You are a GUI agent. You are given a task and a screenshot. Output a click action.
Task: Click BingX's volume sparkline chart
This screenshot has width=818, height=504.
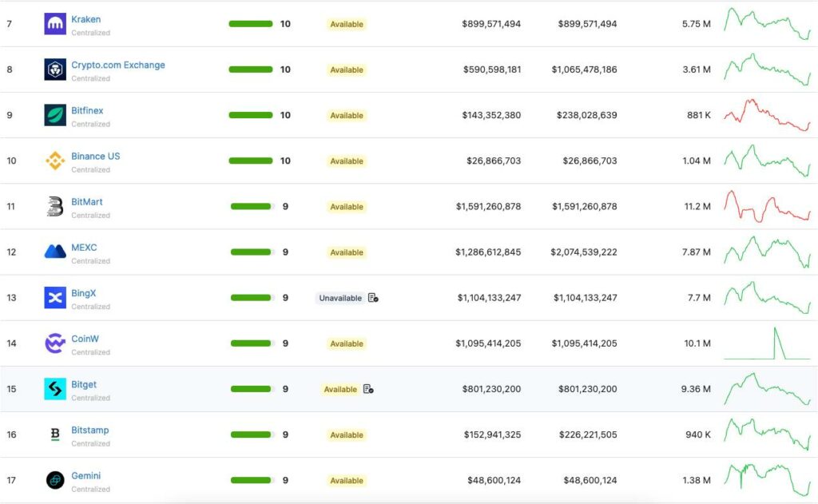pyautogui.click(x=768, y=298)
